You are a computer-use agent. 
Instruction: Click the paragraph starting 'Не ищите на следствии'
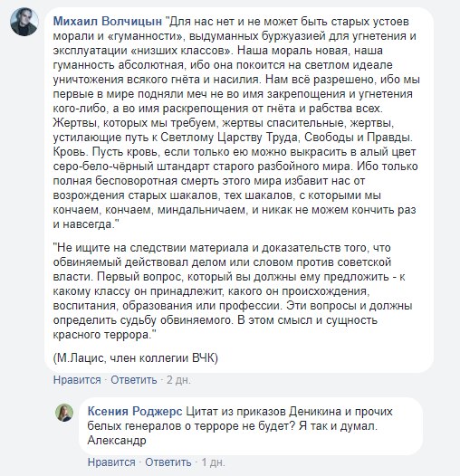tap(233, 291)
